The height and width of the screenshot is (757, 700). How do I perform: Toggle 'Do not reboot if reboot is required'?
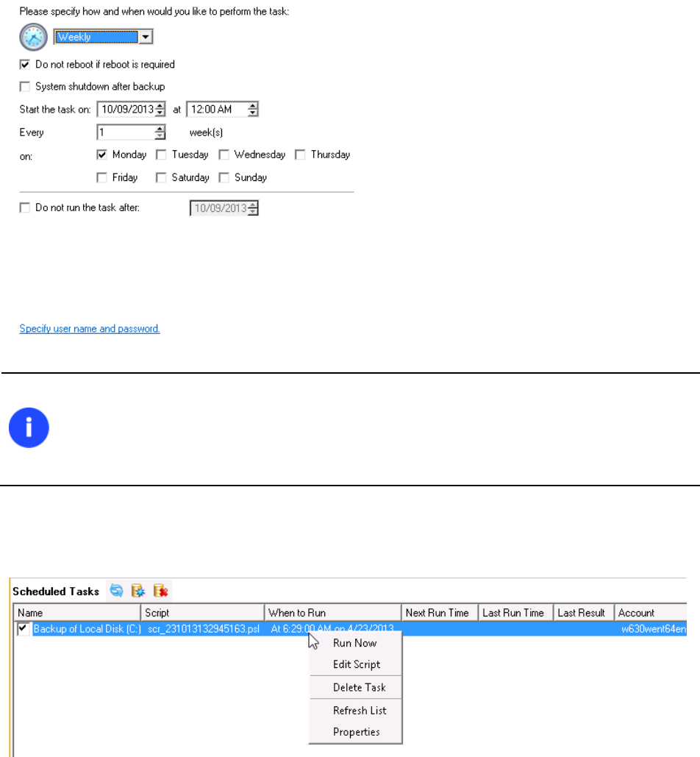24,64
